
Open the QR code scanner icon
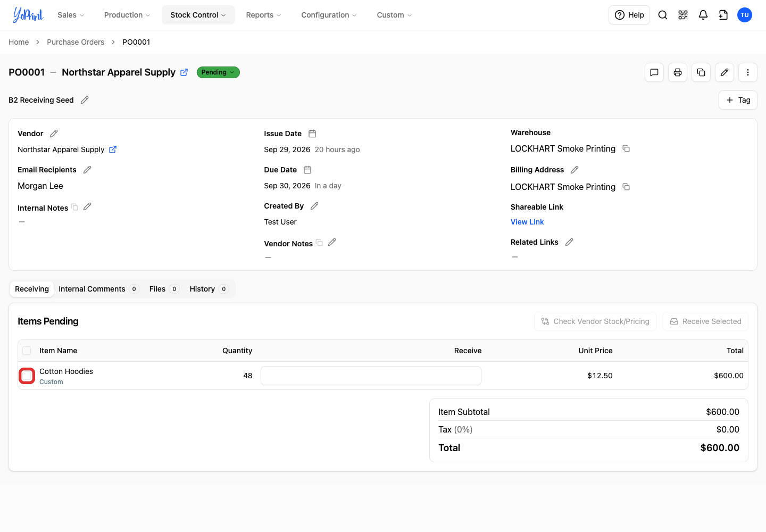click(x=683, y=15)
